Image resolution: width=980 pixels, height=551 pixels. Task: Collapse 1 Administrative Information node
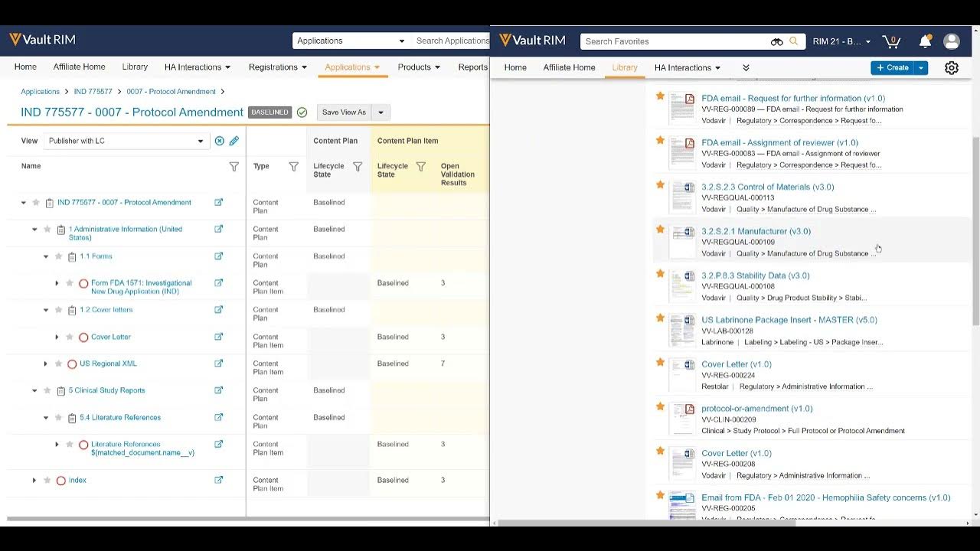coord(34,230)
